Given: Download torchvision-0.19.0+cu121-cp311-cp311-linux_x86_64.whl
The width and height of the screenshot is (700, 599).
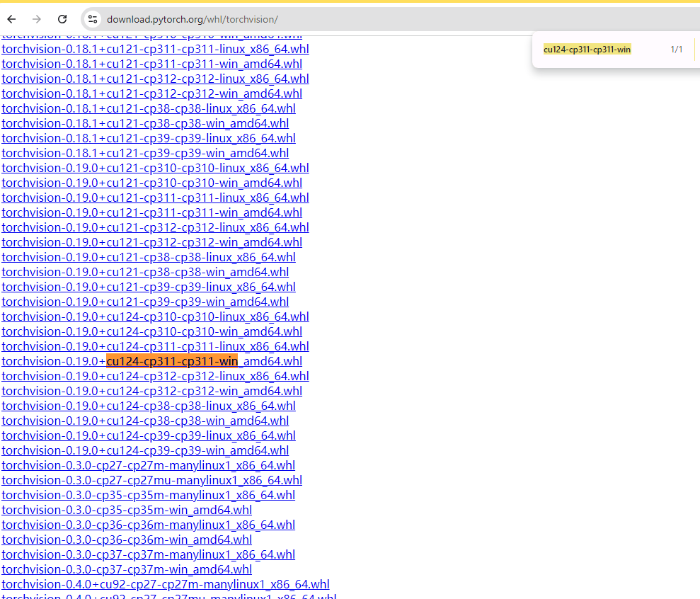Looking at the screenshot, I should tap(155, 198).
